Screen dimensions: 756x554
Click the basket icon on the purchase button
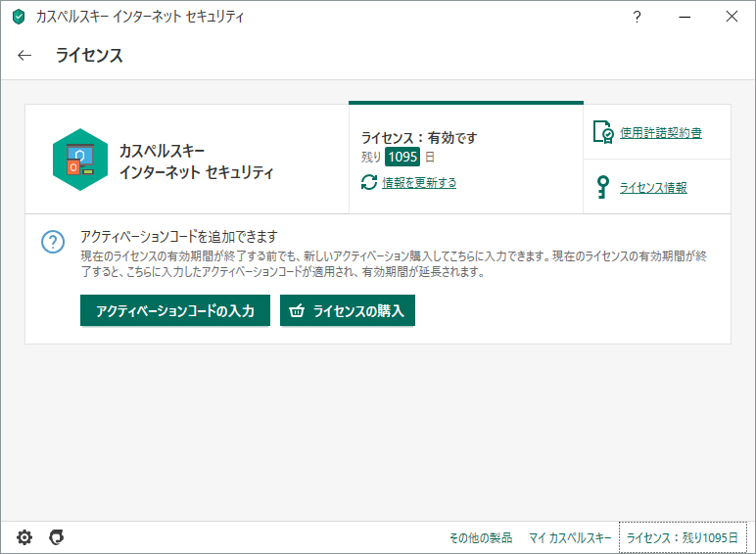click(297, 312)
